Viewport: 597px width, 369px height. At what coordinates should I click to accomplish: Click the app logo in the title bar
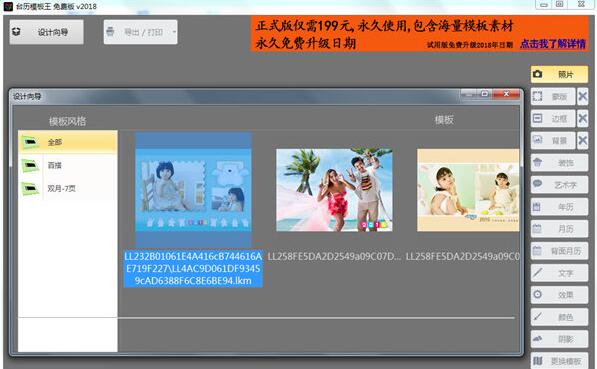coord(8,6)
